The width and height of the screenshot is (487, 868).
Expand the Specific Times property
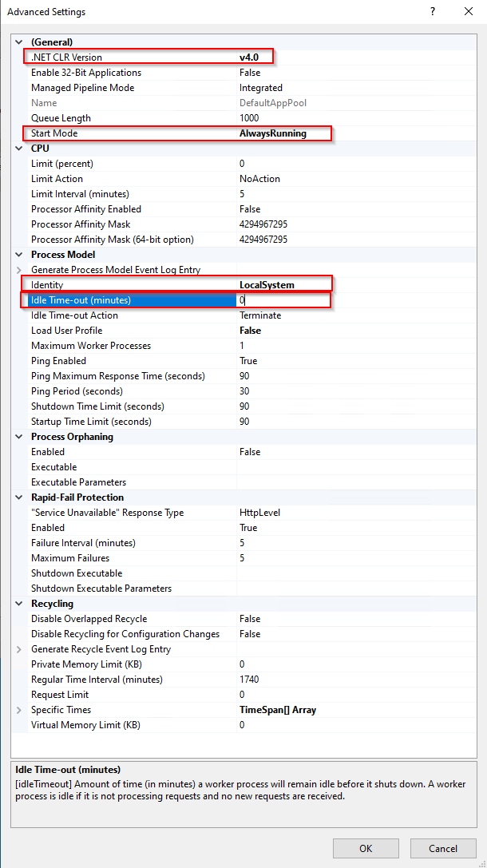(19, 710)
